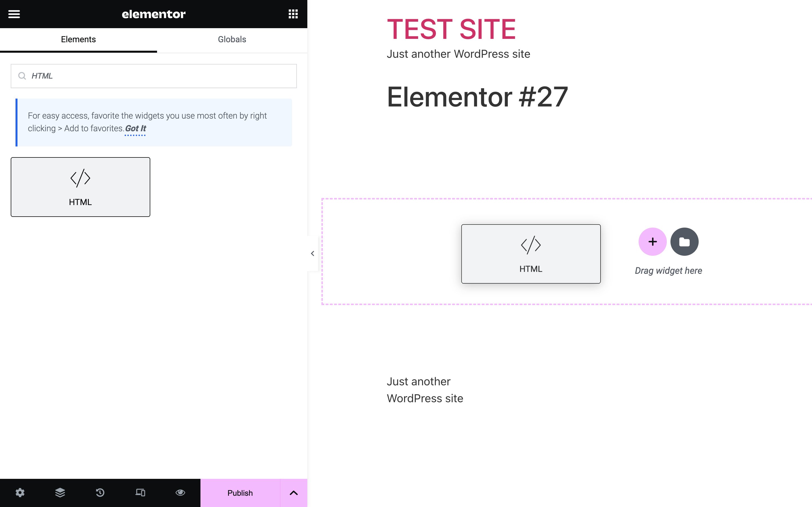Expand Publish options arrow
Image resolution: width=812 pixels, height=507 pixels.
click(x=294, y=493)
